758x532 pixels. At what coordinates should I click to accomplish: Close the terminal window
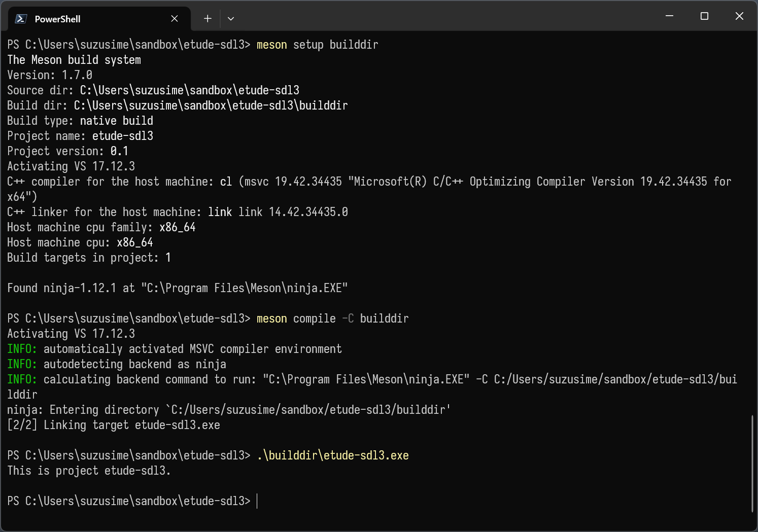point(739,16)
